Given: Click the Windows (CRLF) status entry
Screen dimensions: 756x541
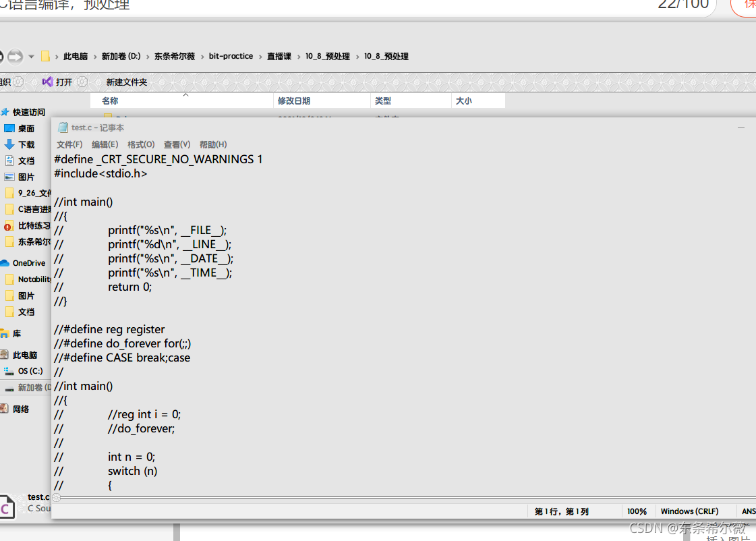Looking at the screenshot, I should coord(689,511).
